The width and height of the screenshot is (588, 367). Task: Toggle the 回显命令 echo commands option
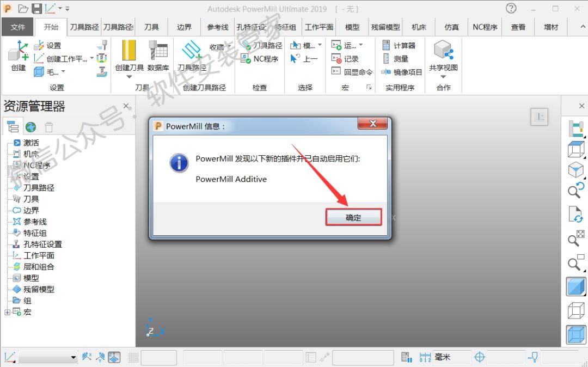[337, 72]
